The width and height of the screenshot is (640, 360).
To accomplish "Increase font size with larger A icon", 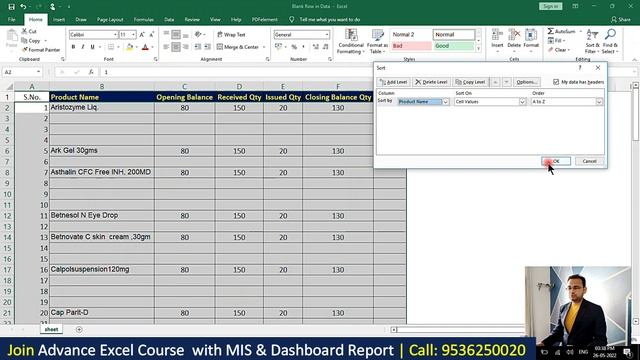I will [x=142, y=35].
